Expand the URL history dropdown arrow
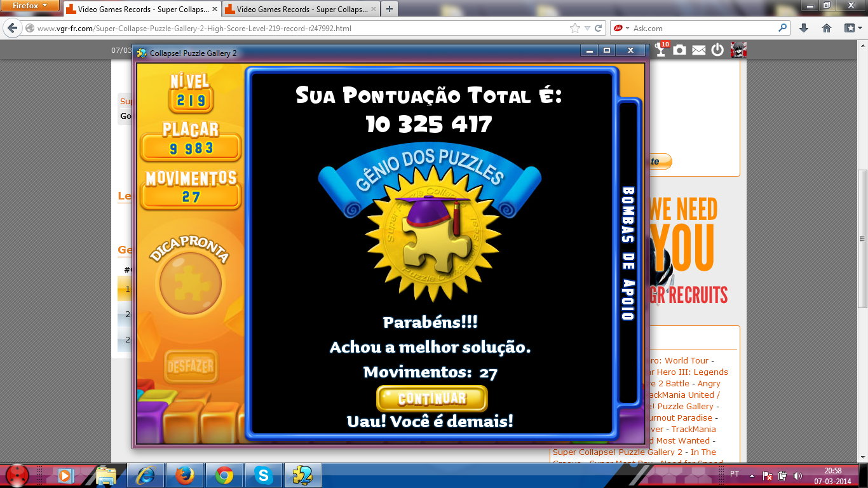Screen dimensions: 868x488 click(588, 28)
